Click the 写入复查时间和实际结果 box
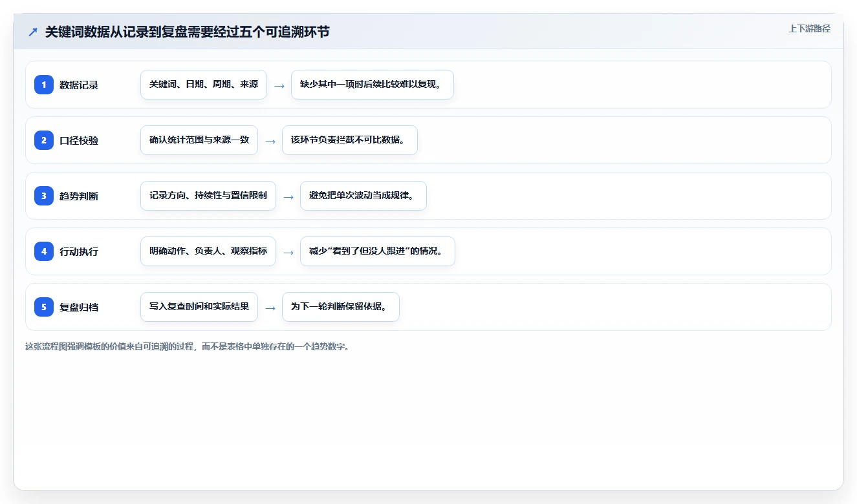 click(x=199, y=307)
